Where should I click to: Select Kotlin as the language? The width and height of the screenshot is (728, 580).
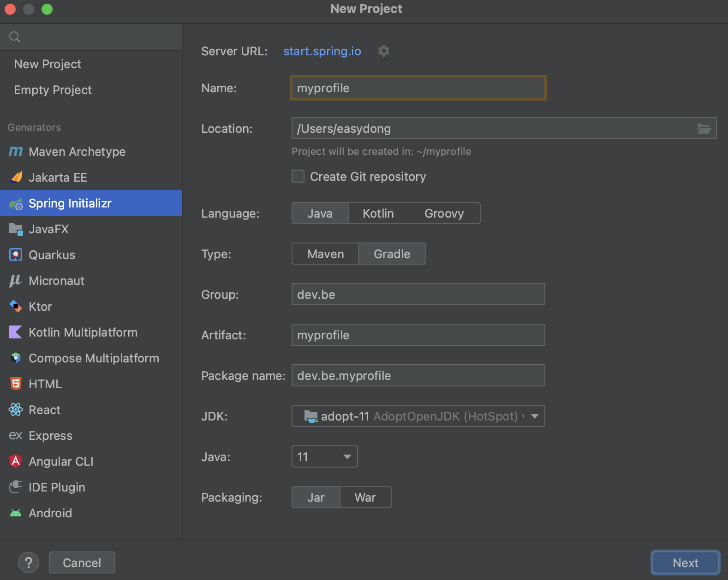pyautogui.click(x=378, y=213)
